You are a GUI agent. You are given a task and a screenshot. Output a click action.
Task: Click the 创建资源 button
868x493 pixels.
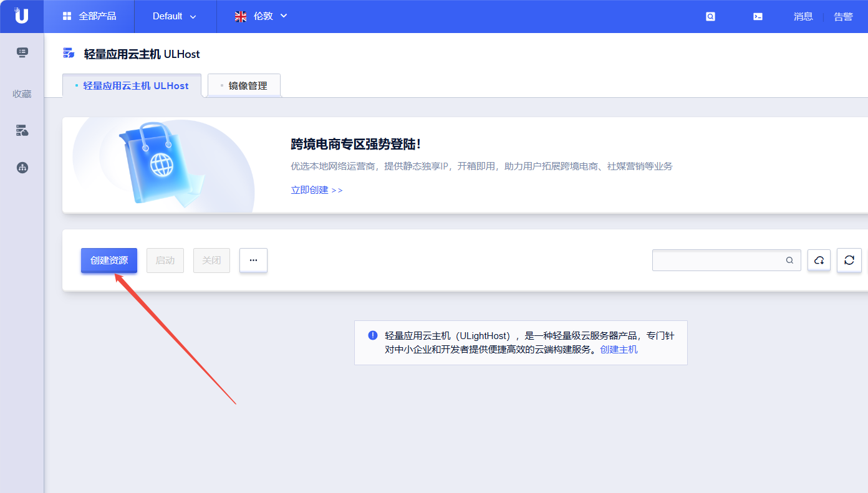pos(109,261)
